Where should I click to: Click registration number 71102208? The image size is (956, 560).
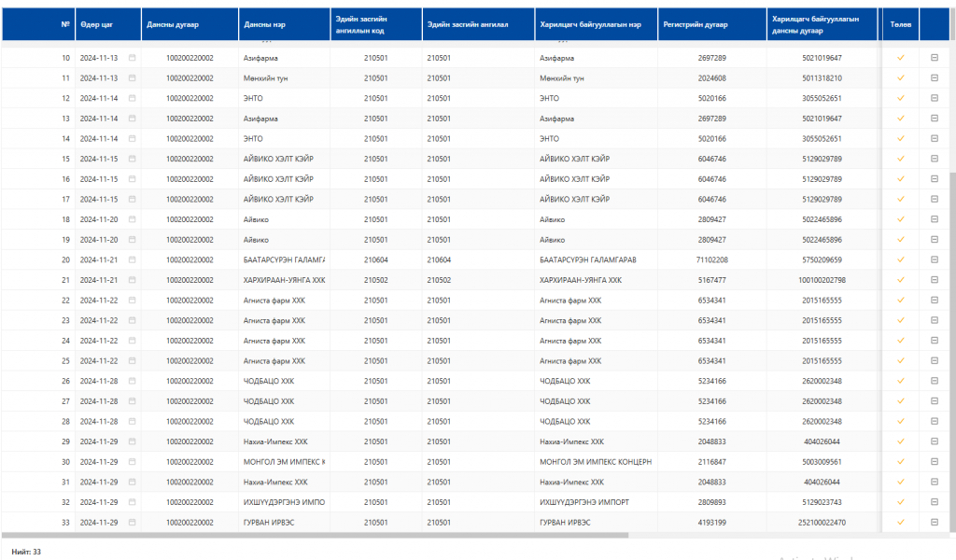[x=712, y=259]
